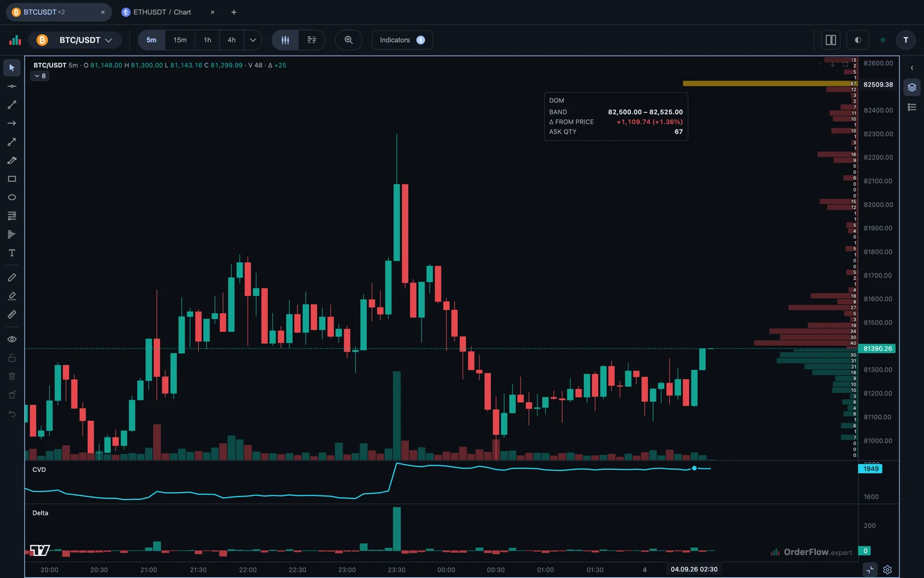924x578 pixels.
Task: Select the text annotation tool
Action: pyautogui.click(x=12, y=253)
